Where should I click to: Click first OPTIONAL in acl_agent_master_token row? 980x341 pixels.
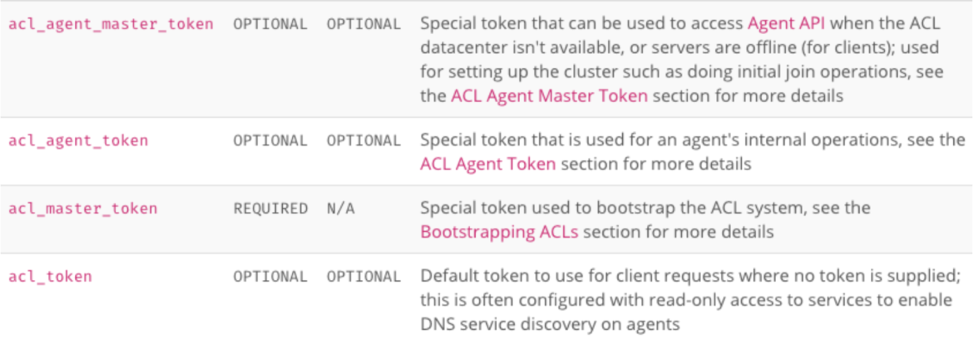pyautogui.click(x=270, y=24)
